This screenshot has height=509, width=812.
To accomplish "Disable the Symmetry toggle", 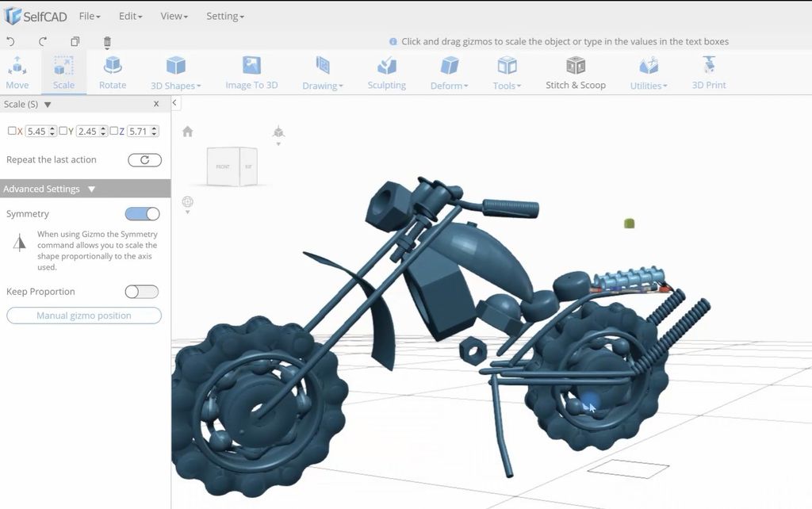I will (141, 213).
